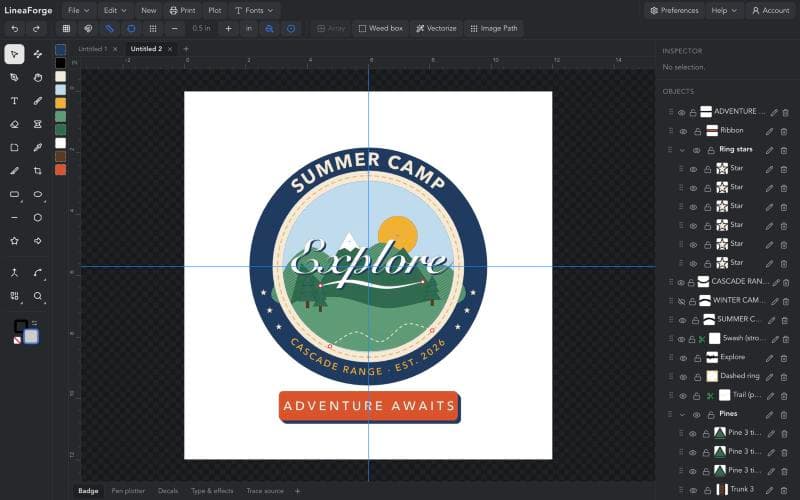
Task: Switch to the Untitled 1 tab
Action: pos(92,49)
